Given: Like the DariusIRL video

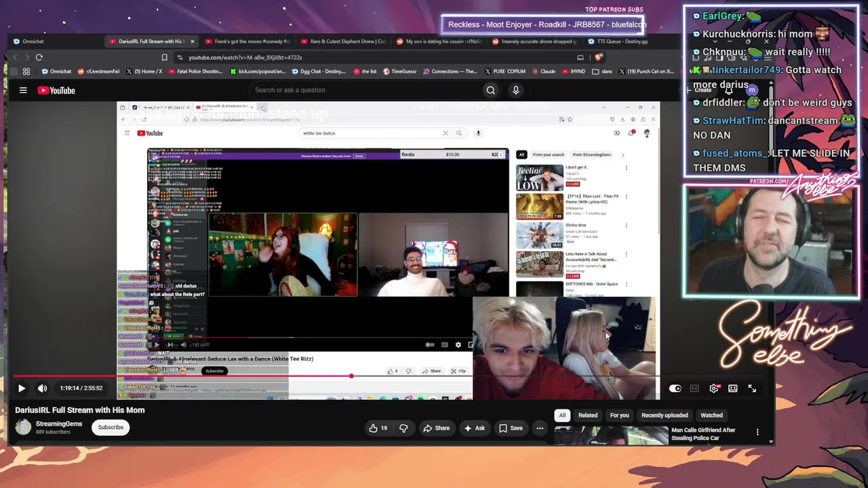Looking at the screenshot, I should pos(378,428).
